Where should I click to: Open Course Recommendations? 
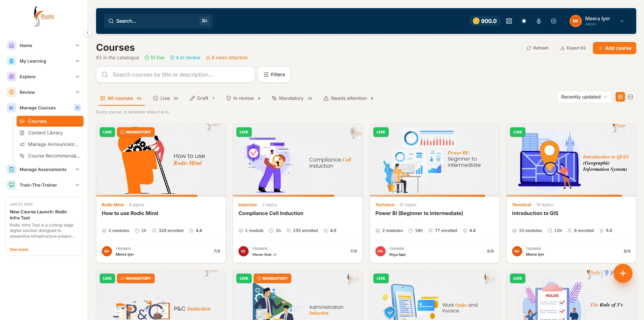50,156
